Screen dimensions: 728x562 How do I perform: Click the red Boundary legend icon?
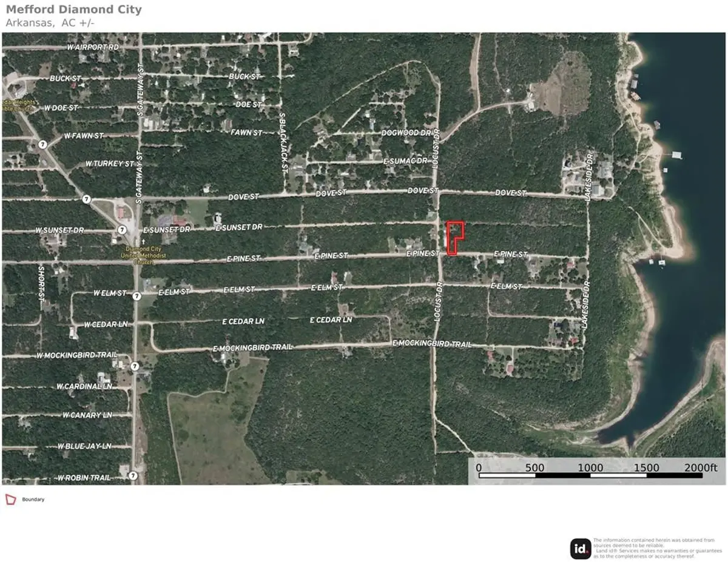click(10, 500)
